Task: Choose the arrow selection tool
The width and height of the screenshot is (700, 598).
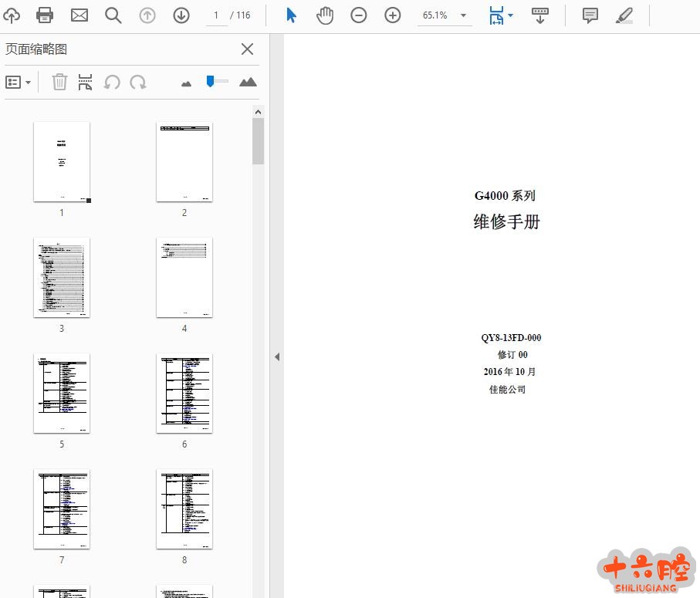Action: click(x=291, y=15)
